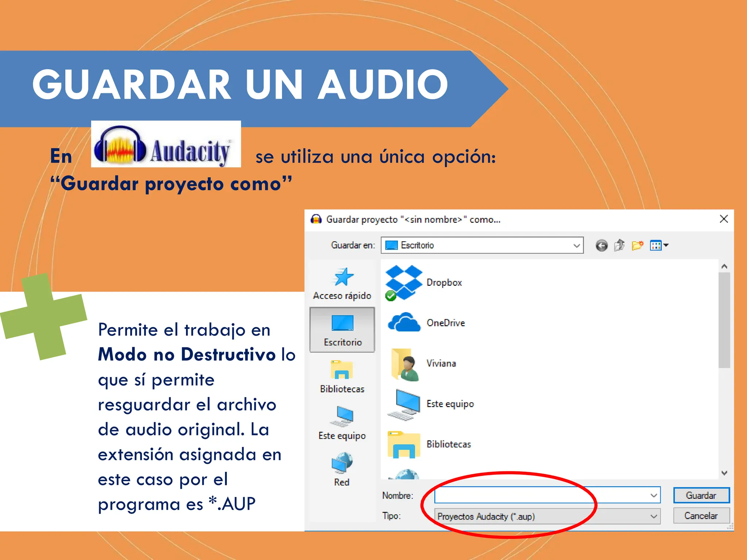
Task: Expand the Nombre field dropdown arrow
Action: [654, 495]
